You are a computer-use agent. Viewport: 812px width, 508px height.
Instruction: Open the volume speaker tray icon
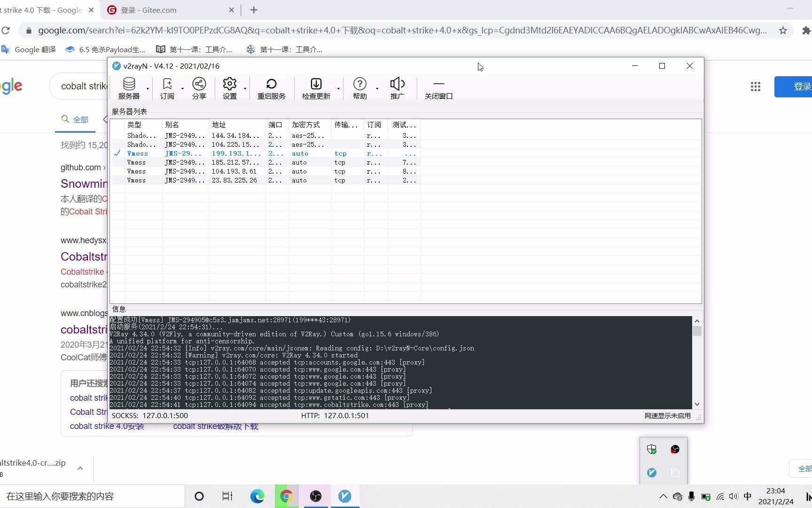(733, 496)
